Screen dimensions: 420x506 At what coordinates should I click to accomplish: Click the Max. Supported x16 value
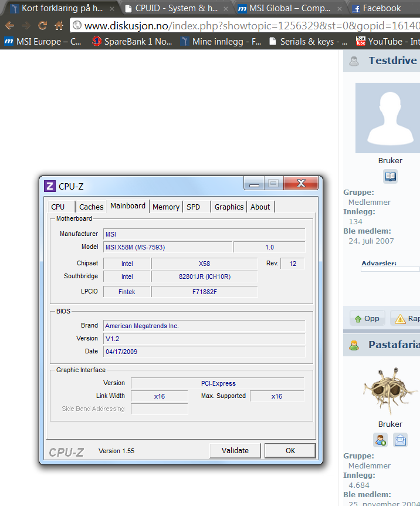[x=277, y=396]
